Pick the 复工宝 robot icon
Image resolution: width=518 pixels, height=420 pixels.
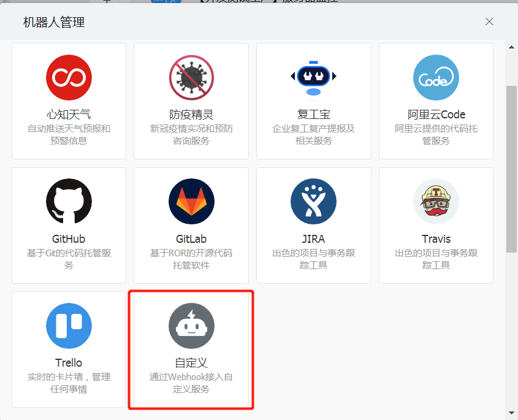coord(313,78)
